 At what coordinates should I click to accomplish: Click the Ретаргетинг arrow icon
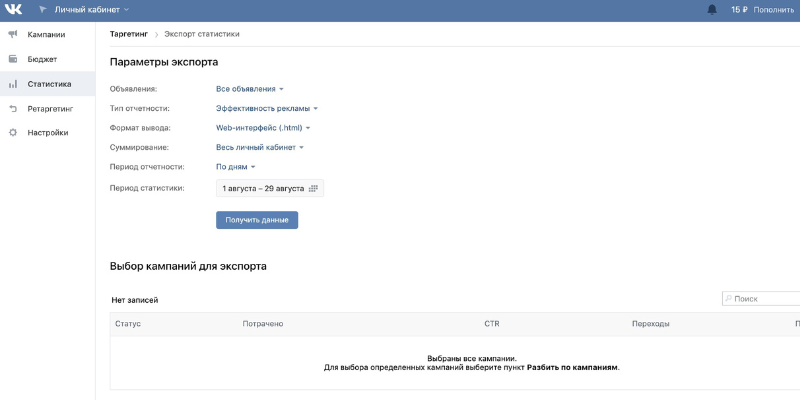tap(13, 108)
